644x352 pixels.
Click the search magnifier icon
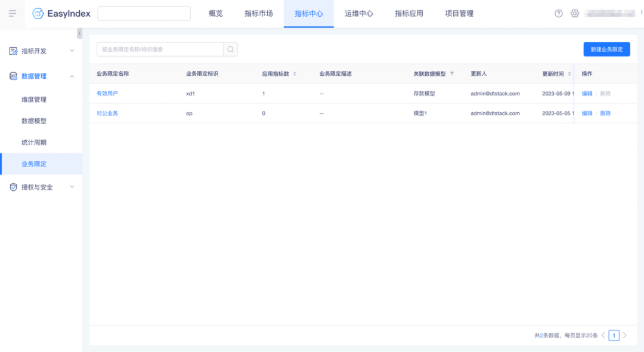[x=230, y=49]
